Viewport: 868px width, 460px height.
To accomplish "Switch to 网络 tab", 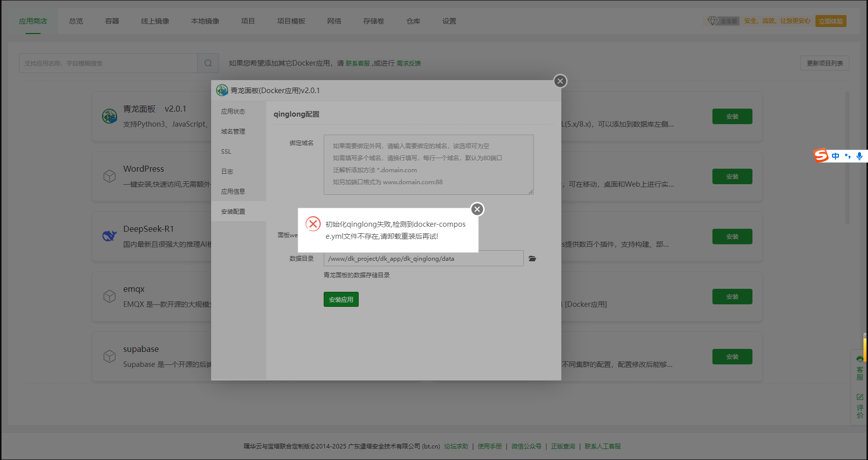I will click(334, 21).
